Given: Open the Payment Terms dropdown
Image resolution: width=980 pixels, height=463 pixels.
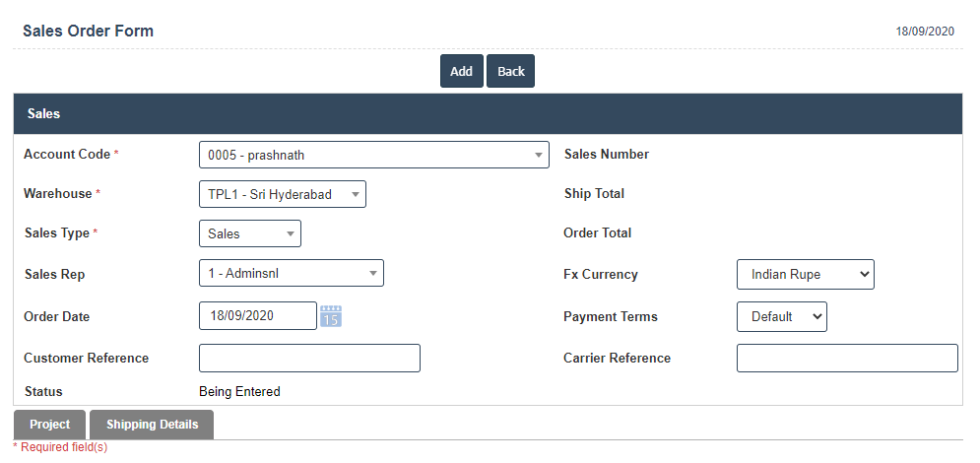Looking at the screenshot, I should 781,317.
